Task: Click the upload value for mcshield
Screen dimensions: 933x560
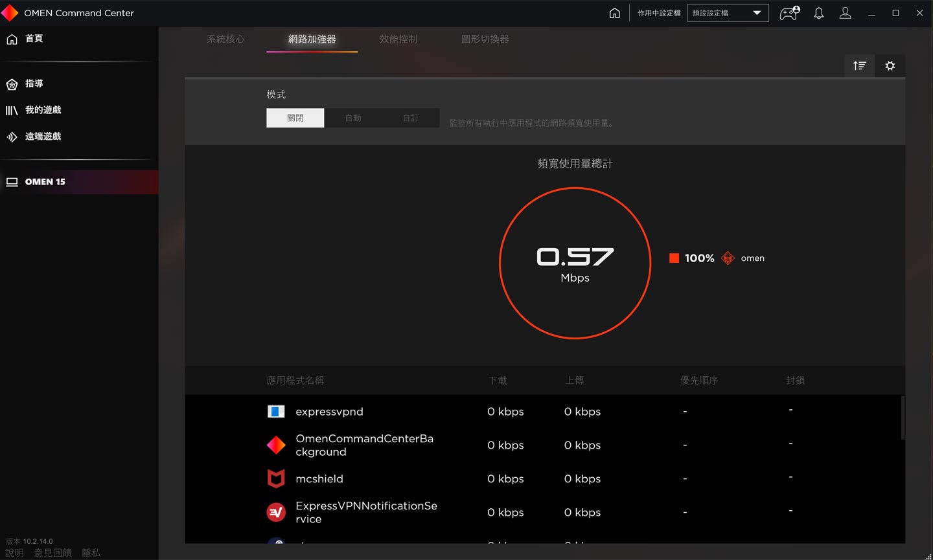Action: pyautogui.click(x=582, y=479)
